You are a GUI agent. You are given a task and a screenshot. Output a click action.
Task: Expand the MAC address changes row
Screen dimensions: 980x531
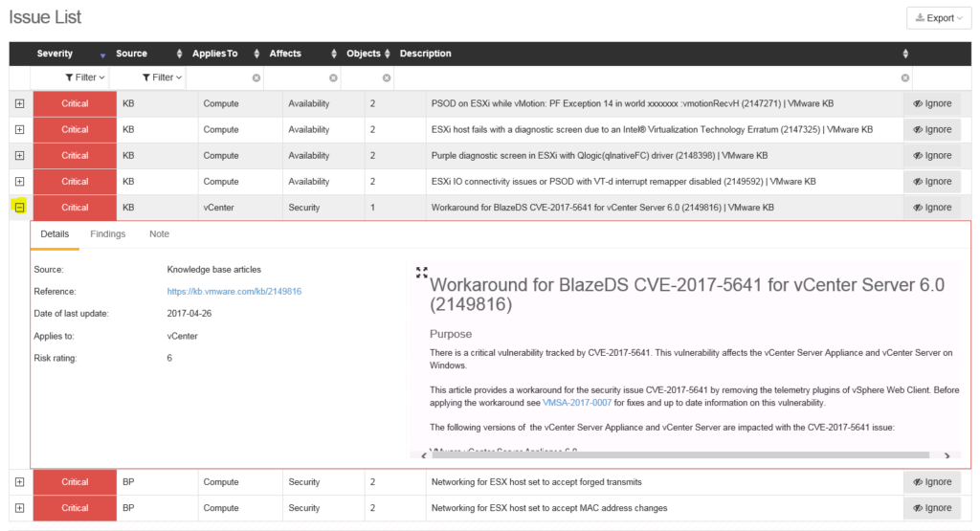(x=19, y=508)
